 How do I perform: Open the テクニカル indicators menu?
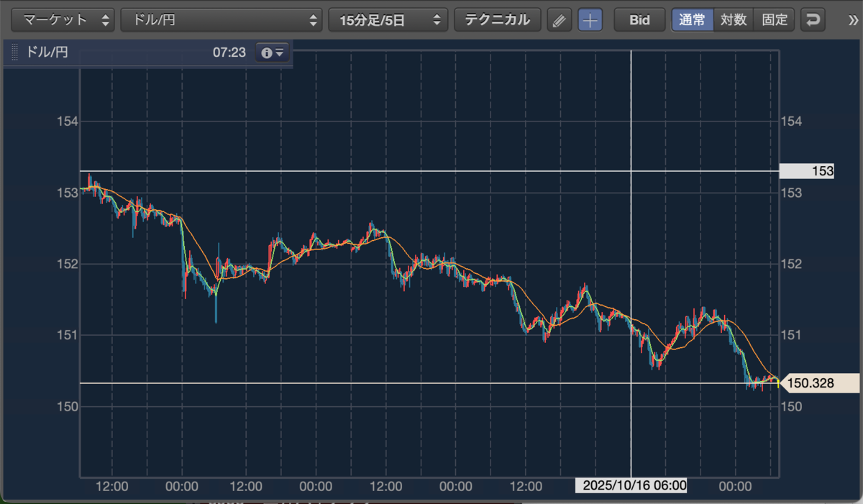(x=498, y=20)
